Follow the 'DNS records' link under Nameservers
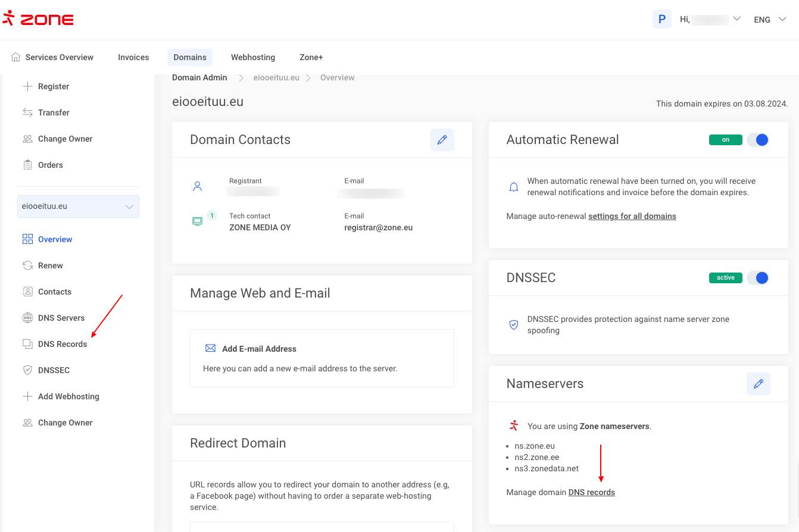 (591, 492)
